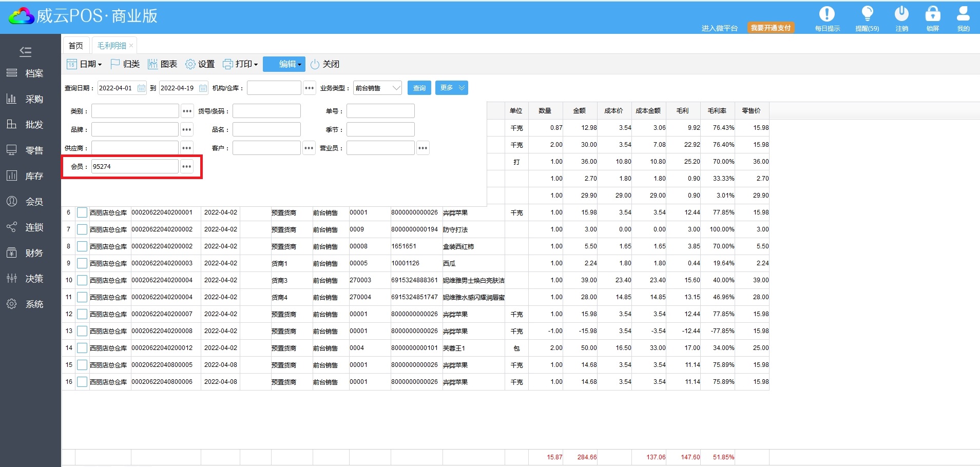Tick the checkbox for row 12
980x467 pixels.
click(x=82, y=314)
